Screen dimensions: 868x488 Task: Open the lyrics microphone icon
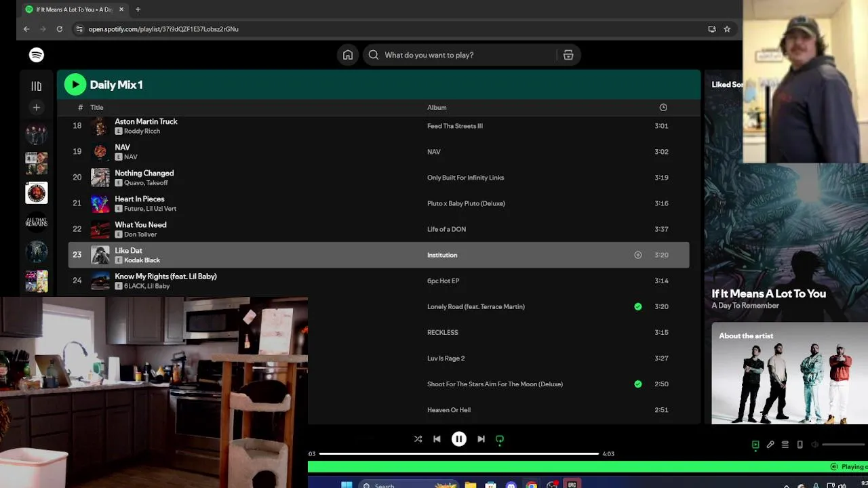770,445
